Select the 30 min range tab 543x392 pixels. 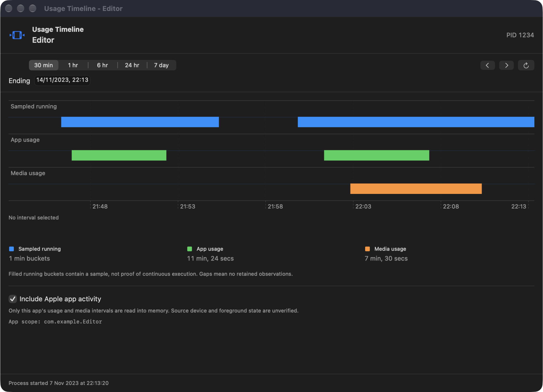(43, 65)
